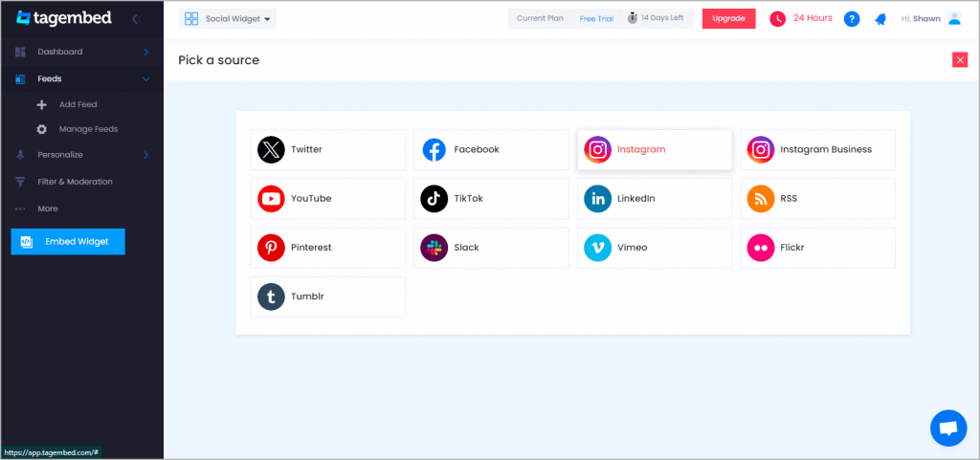Choose Twitter as the source

[x=328, y=150]
